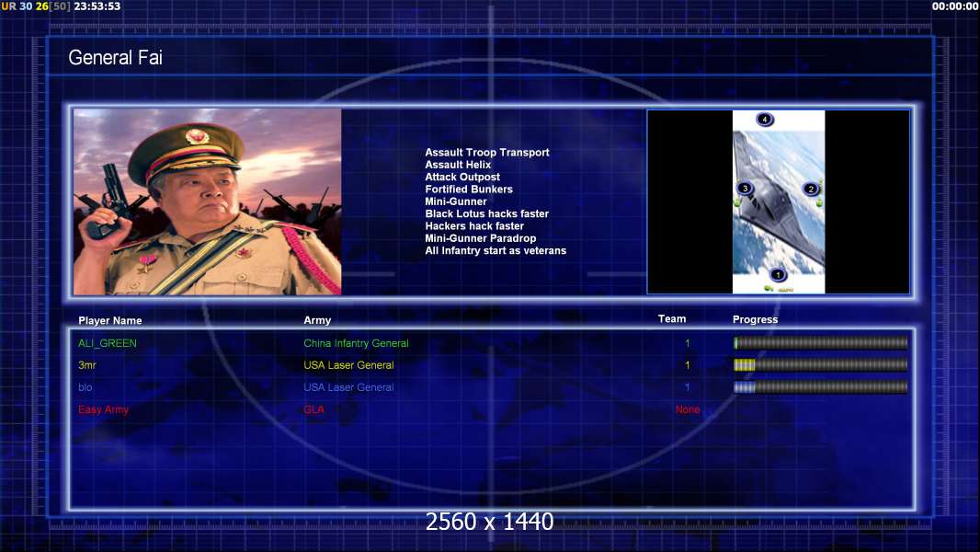Image resolution: width=980 pixels, height=552 pixels.
Task: Select player name ALI_GREEN
Action: pyautogui.click(x=108, y=343)
